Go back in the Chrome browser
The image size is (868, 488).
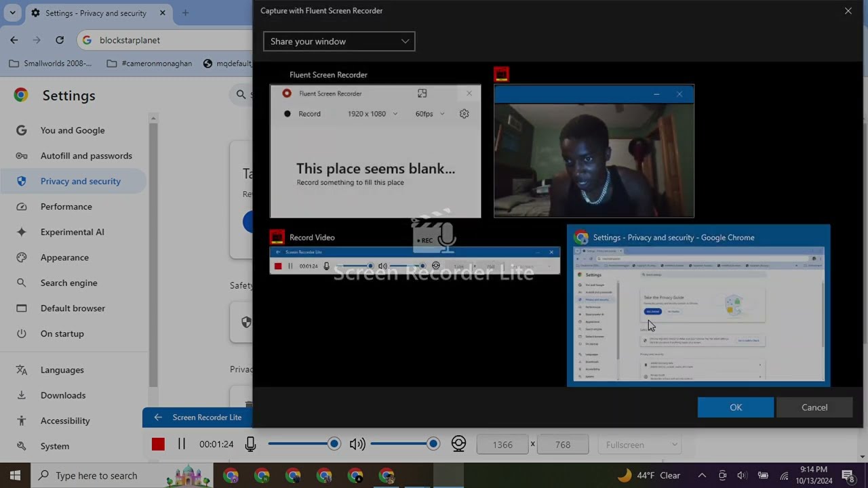(14, 40)
